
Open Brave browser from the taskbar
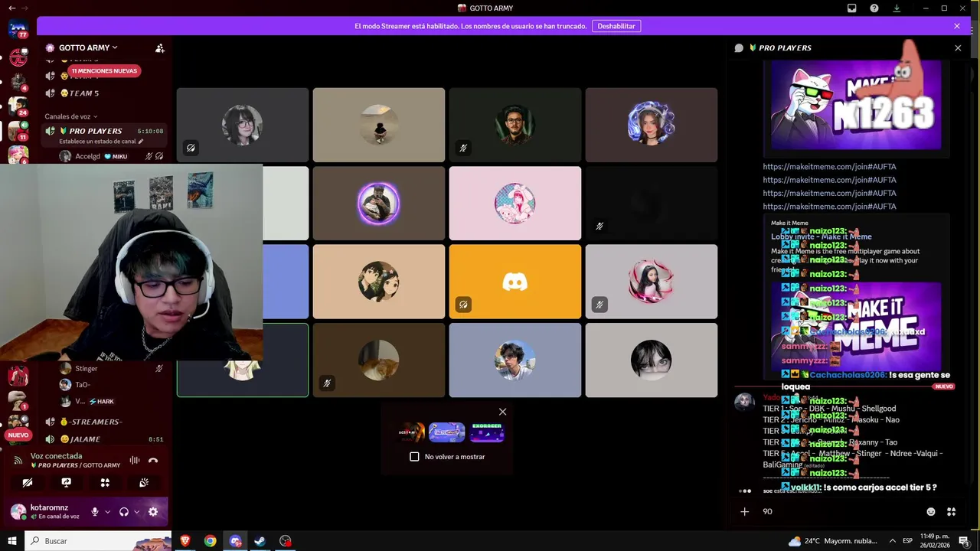click(x=185, y=541)
